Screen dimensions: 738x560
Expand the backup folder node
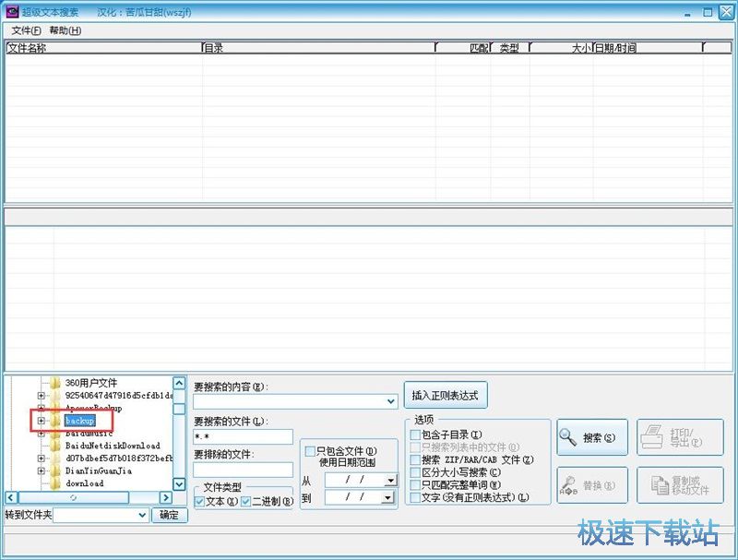41,421
